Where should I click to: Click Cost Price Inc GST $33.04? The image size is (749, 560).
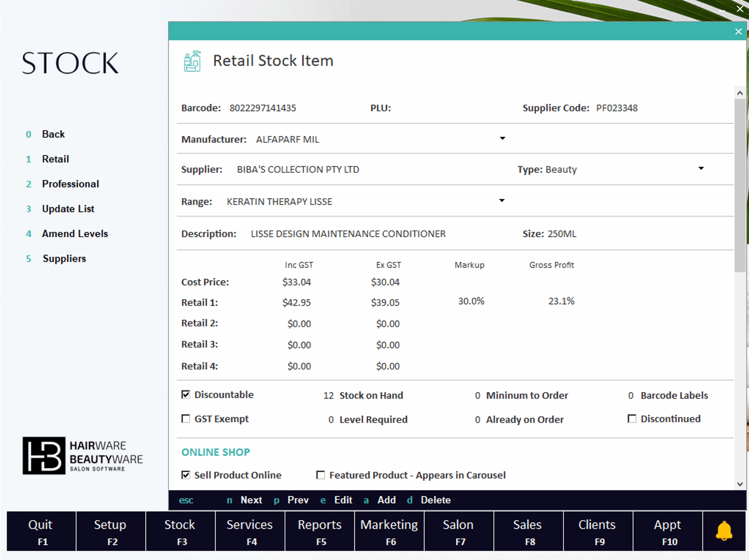point(296,282)
